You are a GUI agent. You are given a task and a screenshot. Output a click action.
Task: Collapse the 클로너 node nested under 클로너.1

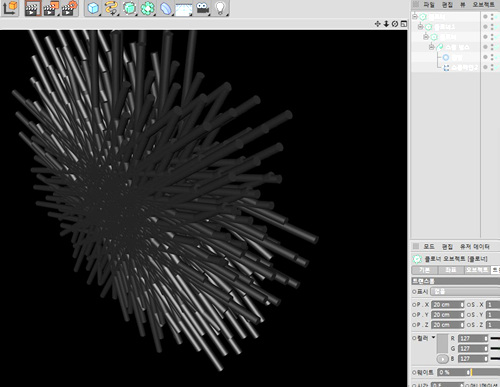pyautogui.click(x=426, y=37)
